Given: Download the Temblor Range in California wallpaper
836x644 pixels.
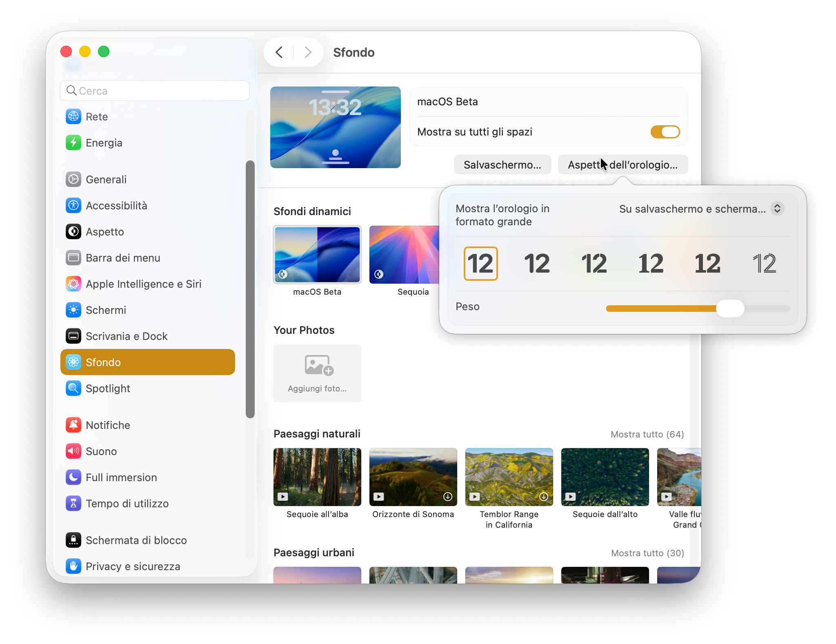Looking at the screenshot, I should pyautogui.click(x=543, y=496).
